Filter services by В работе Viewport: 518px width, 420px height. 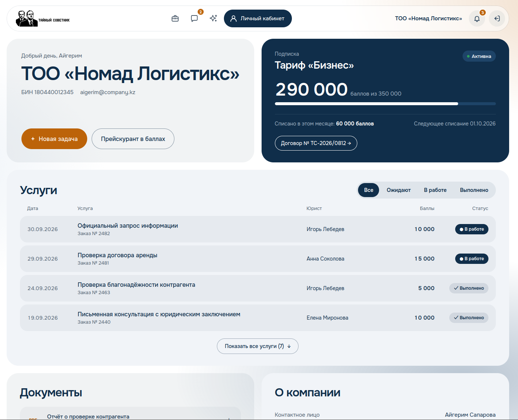coord(435,190)
